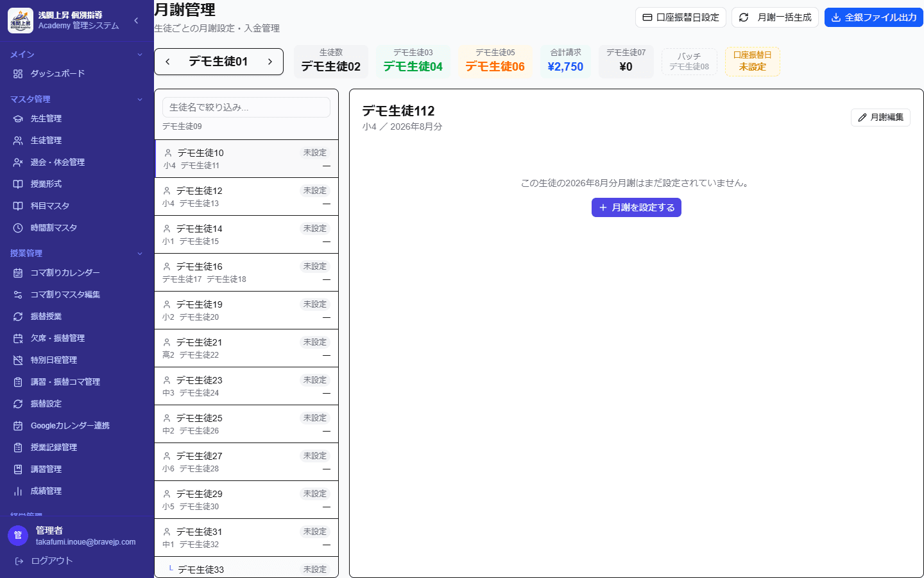Click the 合計請求 ¥2,750 summary card

(x=565, y=62)
